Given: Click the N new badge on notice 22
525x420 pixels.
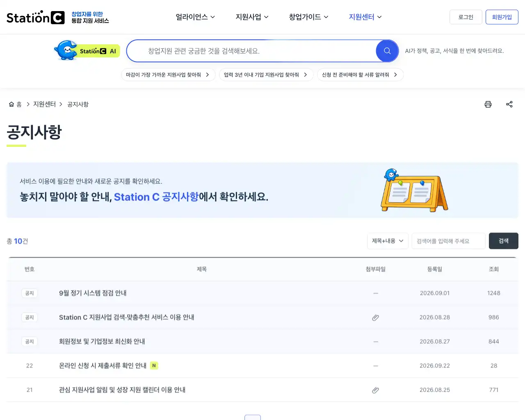Looking at the screenshot, I should point(154,365).
